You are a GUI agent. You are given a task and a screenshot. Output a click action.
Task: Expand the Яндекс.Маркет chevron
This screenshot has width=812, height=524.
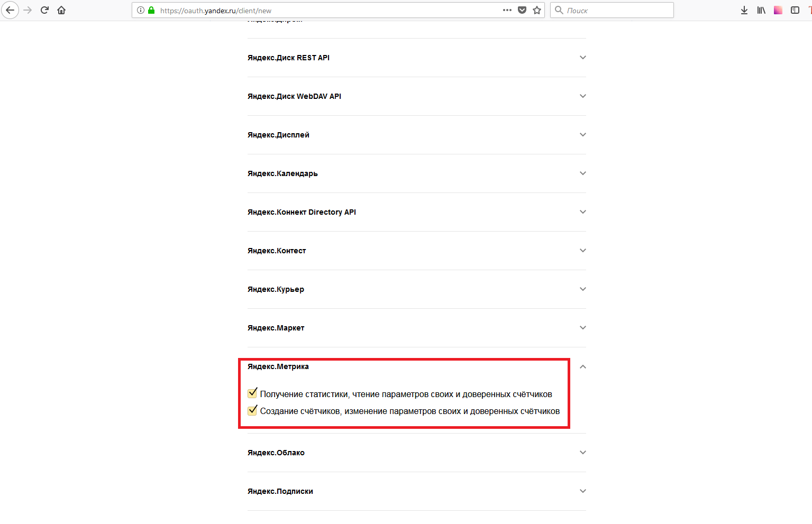coord(582,328)
